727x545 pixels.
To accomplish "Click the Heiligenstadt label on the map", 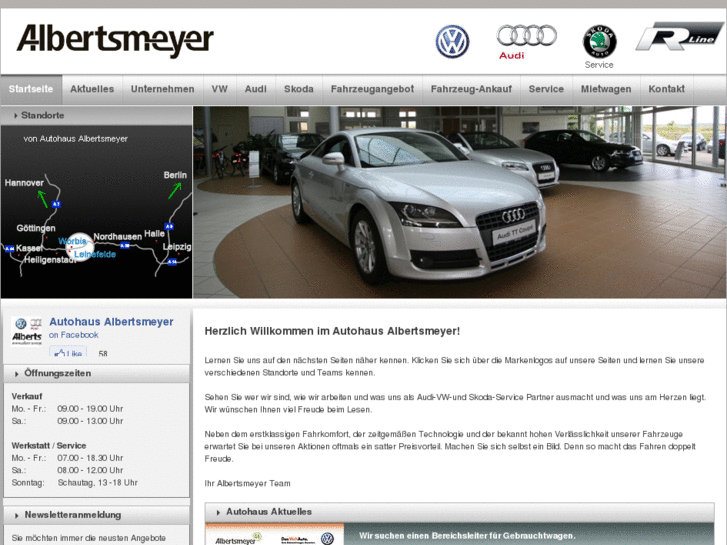I will [x=50, y=260].
